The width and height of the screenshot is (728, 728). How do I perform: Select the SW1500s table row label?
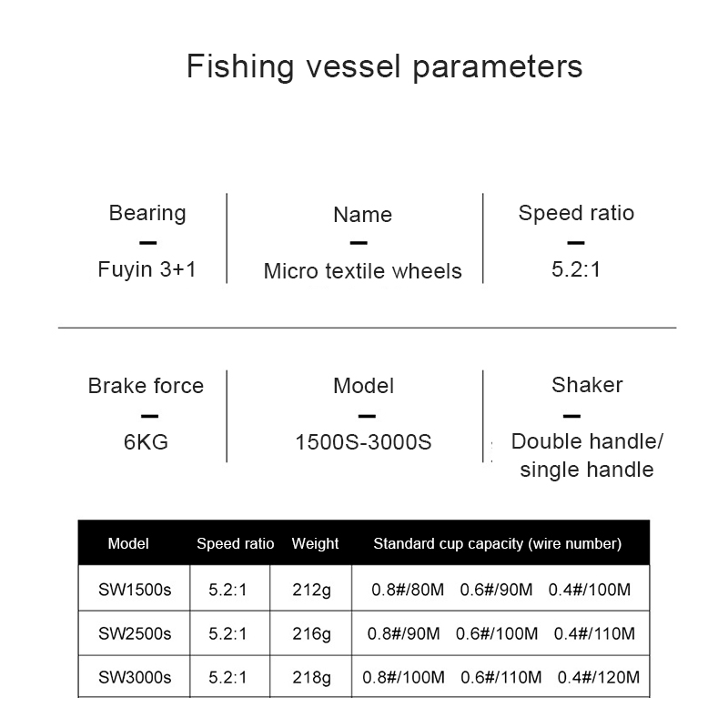click(x=135, y=590)
